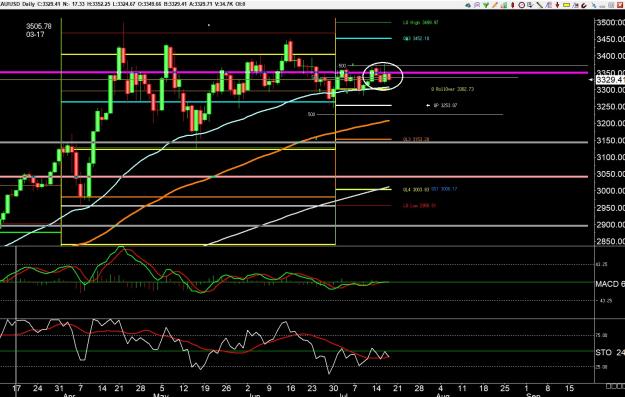Click the red L3 Low label
This screenshot has height=397, width=625.
coord(419,206)
